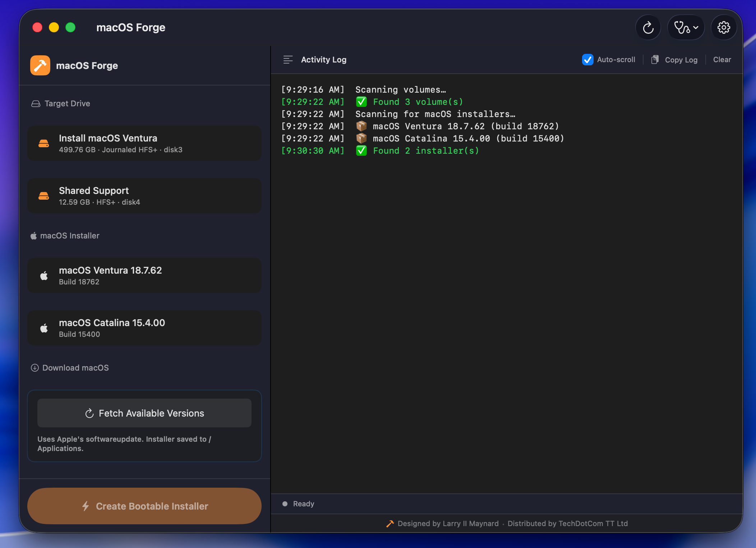Click the '[9:30:30 AM]' timestamp
Screen dimensions: 756x548
coord(313,151)
